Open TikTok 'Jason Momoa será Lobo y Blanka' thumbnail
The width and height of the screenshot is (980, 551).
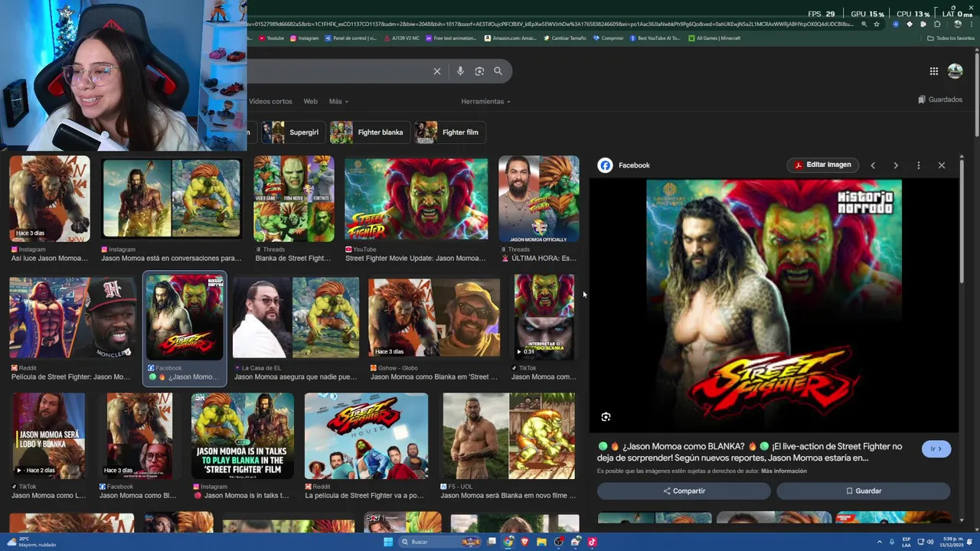point(49,435)
